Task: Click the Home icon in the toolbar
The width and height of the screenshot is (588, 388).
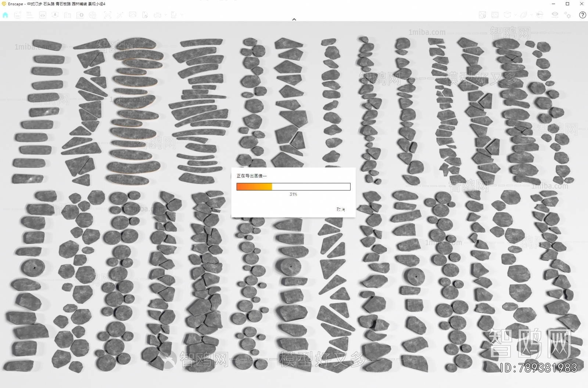Action: pyautogui.click(x=5, y=15)
